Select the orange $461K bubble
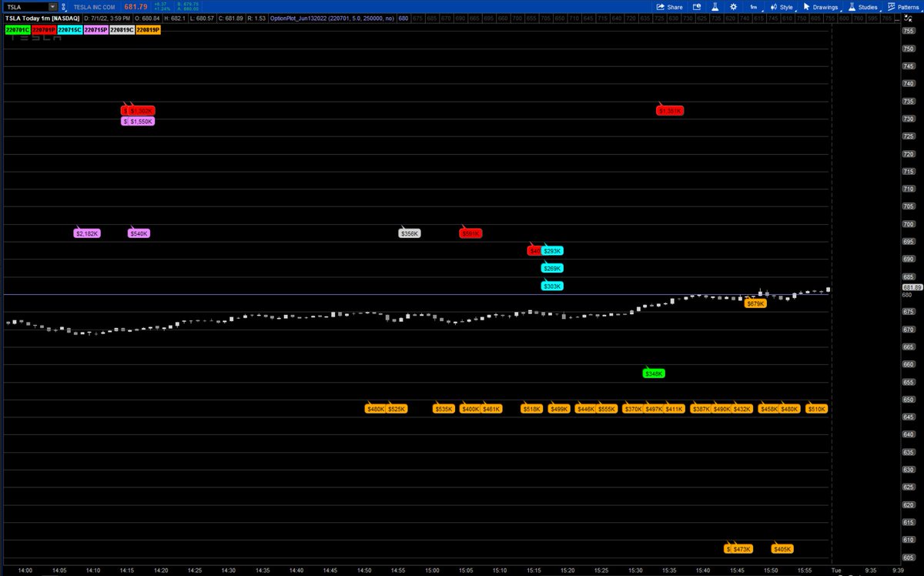The height and width of the screenshot is (576, 924). (x=491, y=409)
